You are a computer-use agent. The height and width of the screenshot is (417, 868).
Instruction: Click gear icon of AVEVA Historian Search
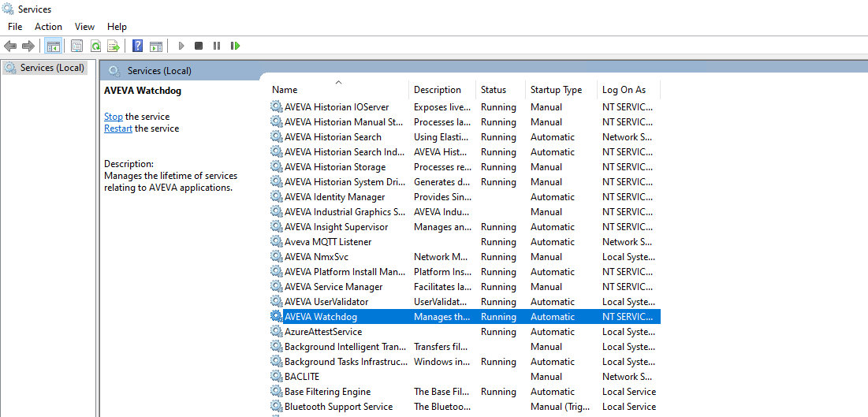click(x=276, y=137)
